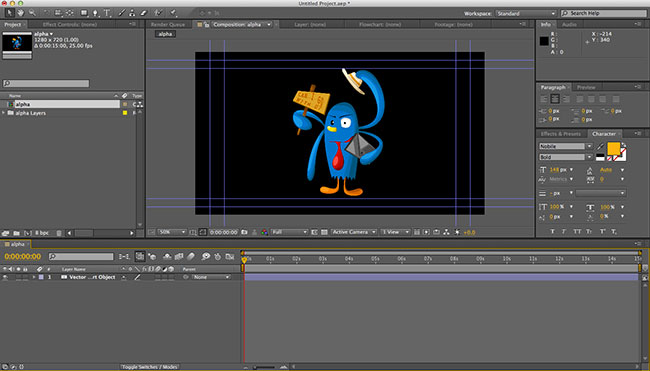The image size is (650, 371).
Task: Click the timeline zoom slider at bottom
Action: click(x=264, y=367)
